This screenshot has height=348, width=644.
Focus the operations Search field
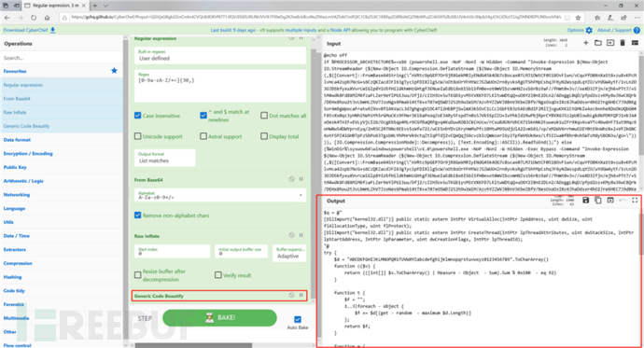click(62, 58)
